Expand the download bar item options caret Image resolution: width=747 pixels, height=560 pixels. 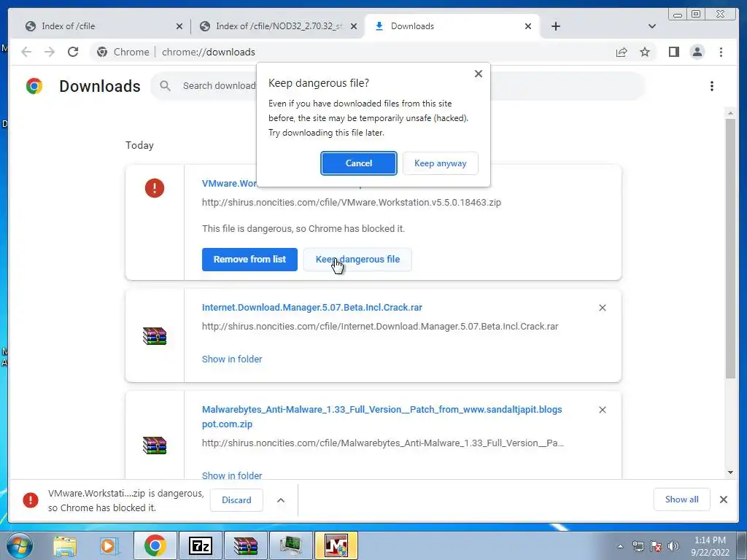point(281,500)
